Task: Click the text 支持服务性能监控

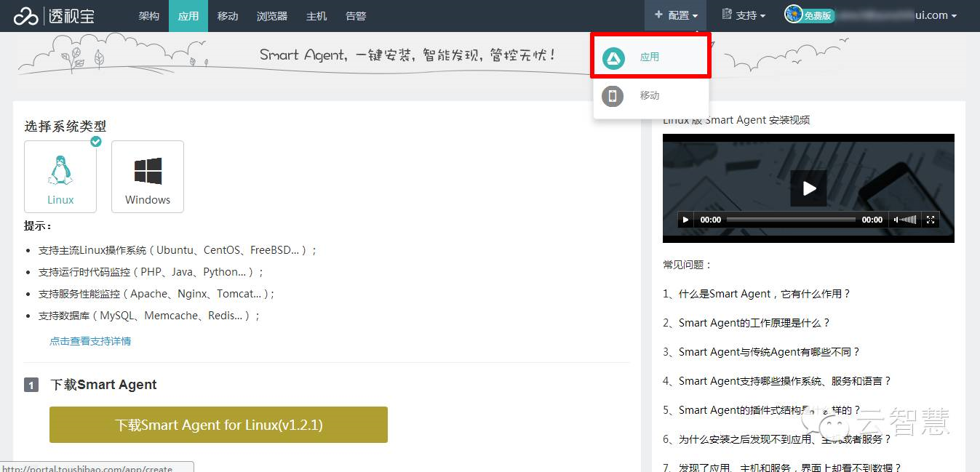Action: [157, 294]
